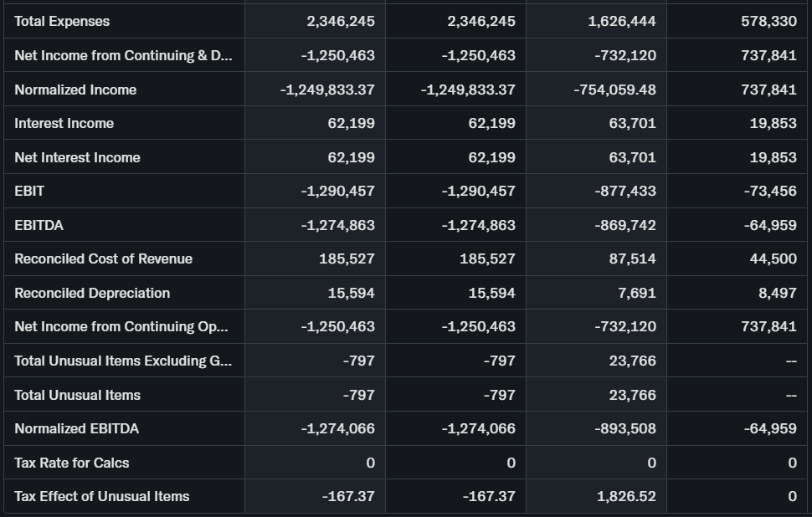This screenshot has height=517, width=812.
Task: Select the Normalized Income row label
Action: tap(75, 90)
